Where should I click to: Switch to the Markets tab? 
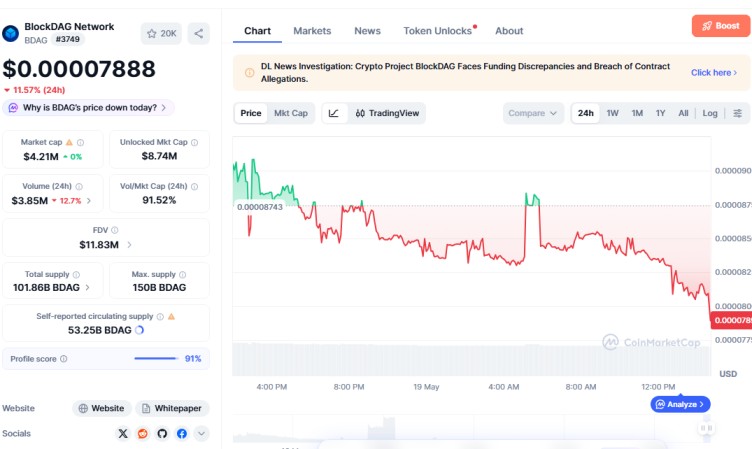point(312,31)
